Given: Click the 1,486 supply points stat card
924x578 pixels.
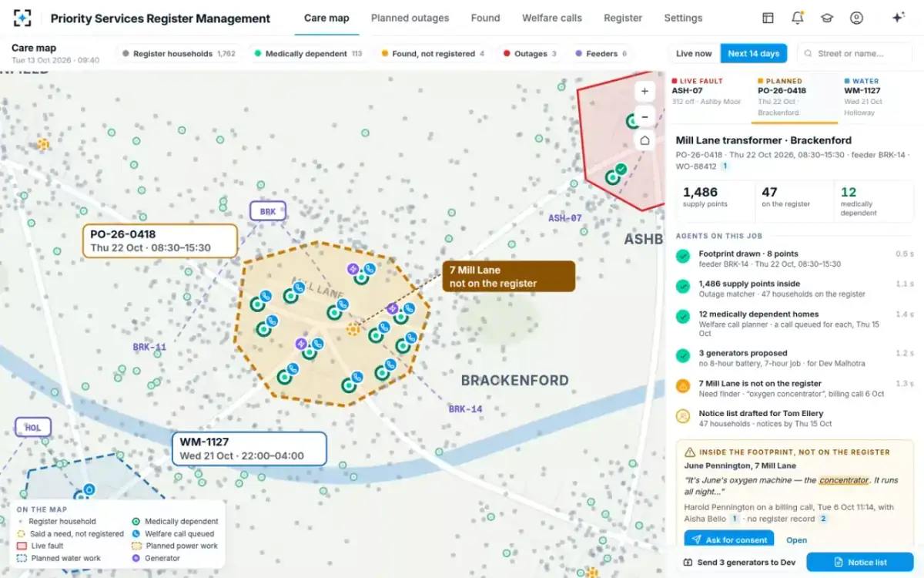Looking at the screenshot, I should 714,200.
